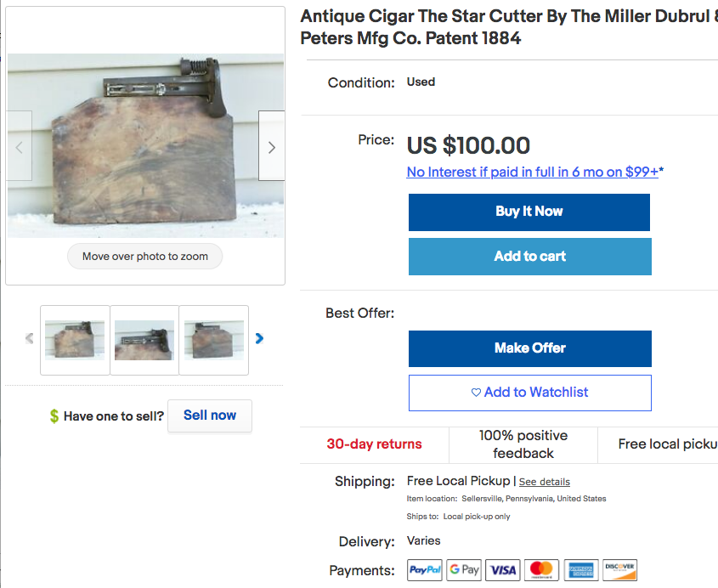Select the first product thumbnail

pos(75,340)
